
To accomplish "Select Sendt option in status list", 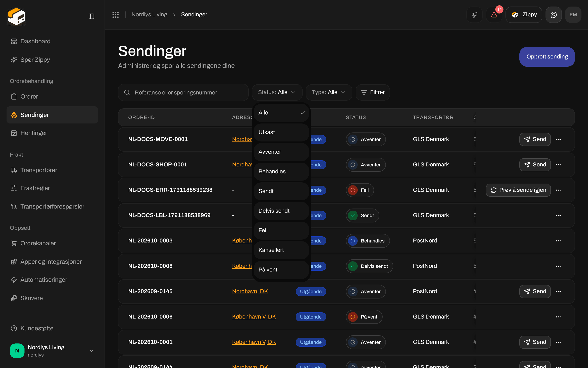I will click(281, 191).
